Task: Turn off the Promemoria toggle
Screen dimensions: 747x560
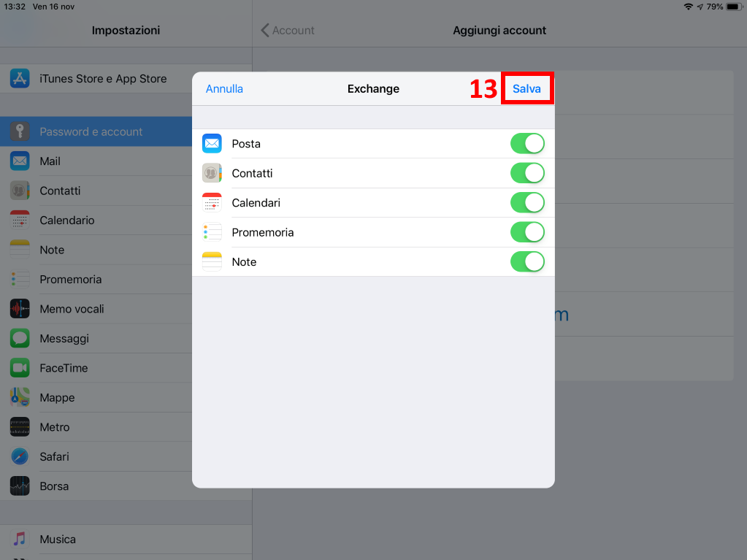Action: [527, 232]
